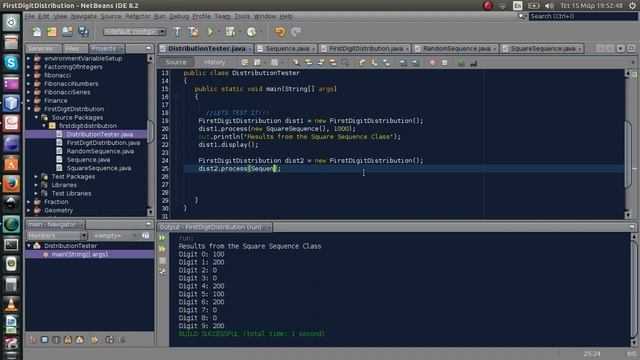The height and width of the screenshot is (360, 640).
Task: Open the default config dropdown
Action: pyautogui.click(x=135, y=32)
